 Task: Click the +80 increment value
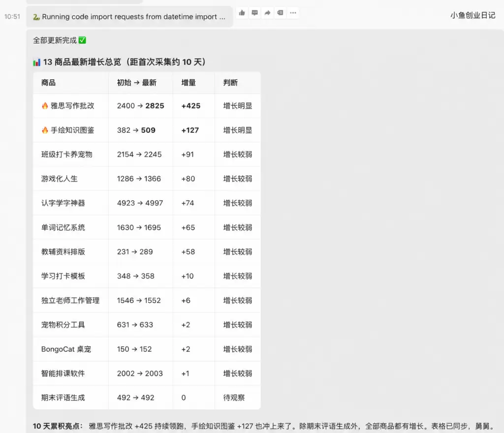pyautogui.click(x=188, y=179)
